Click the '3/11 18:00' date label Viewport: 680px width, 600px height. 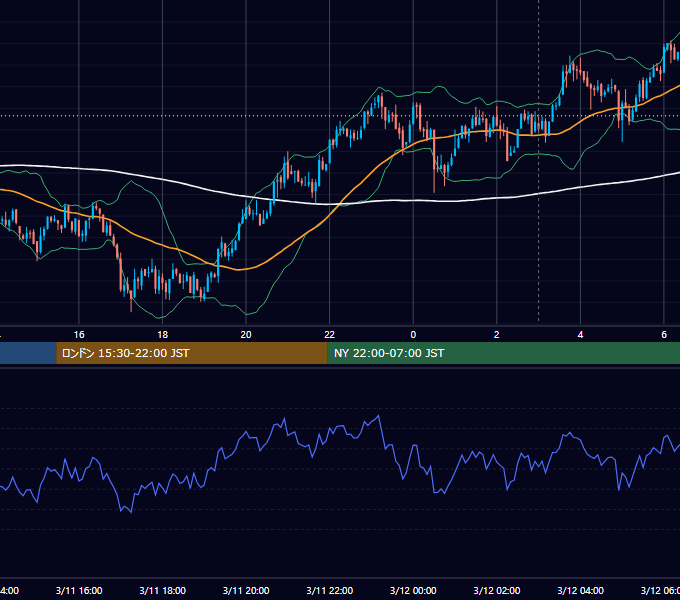pyautogui.click(x=162, y=590)
